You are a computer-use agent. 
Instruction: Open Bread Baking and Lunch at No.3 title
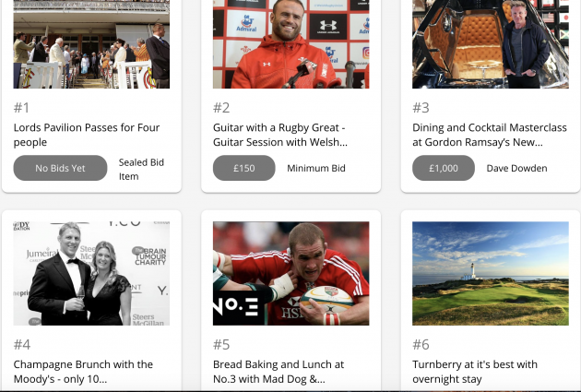click(279, 372)
